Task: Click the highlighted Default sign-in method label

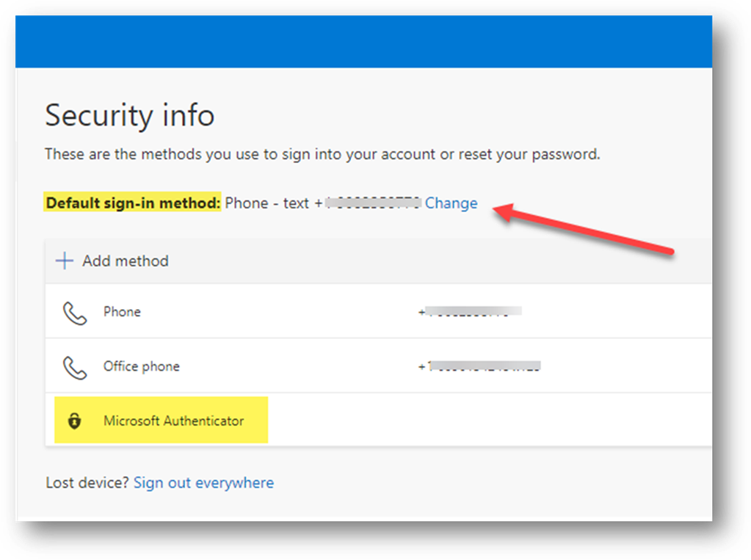Action: pos(133,203)
